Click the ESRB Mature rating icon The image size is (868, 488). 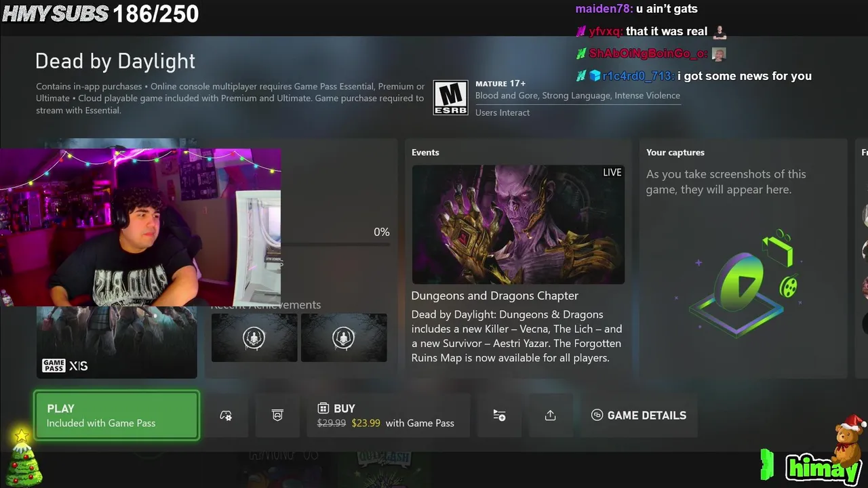pos(451,98)
